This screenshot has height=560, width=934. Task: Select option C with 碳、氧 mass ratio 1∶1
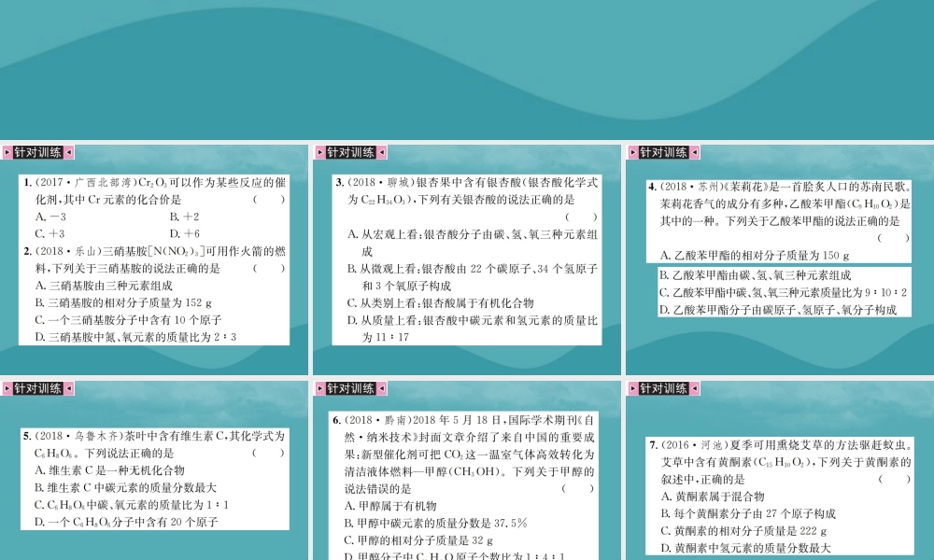click(x=132, y=505)
